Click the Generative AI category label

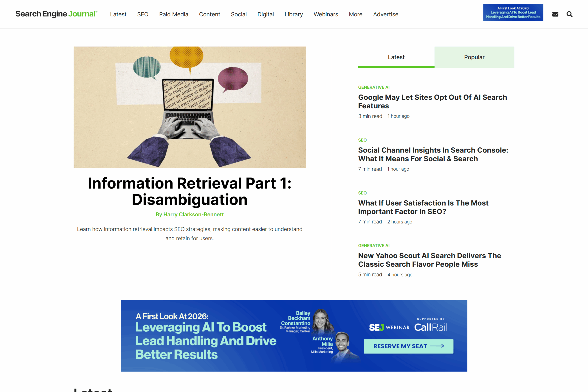pos(374,87)
